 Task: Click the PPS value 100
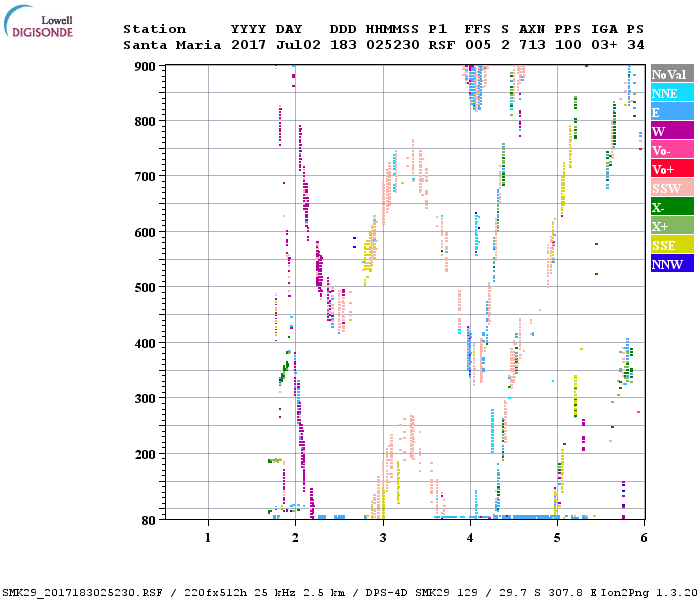click(x=568, y=45)
